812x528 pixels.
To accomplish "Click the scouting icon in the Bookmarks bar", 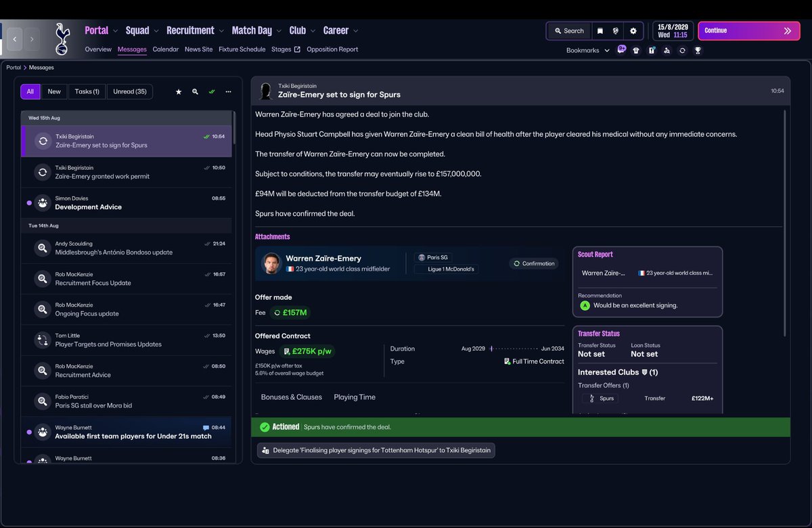I will [667, 50].
